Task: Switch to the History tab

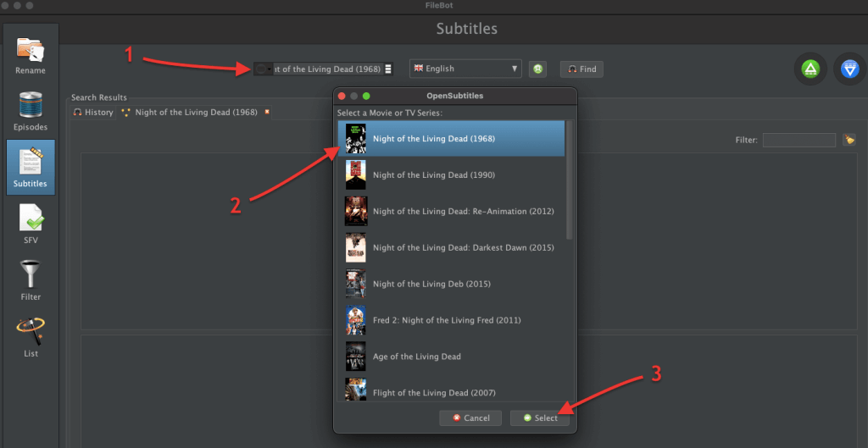Action: (93, 113)
